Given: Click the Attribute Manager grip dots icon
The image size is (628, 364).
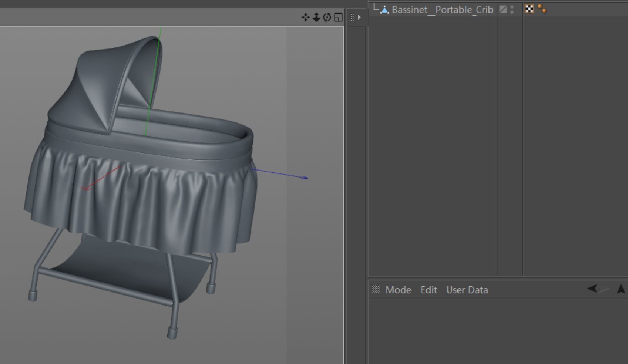Looking at the screenshot, I should click(376, 289).
